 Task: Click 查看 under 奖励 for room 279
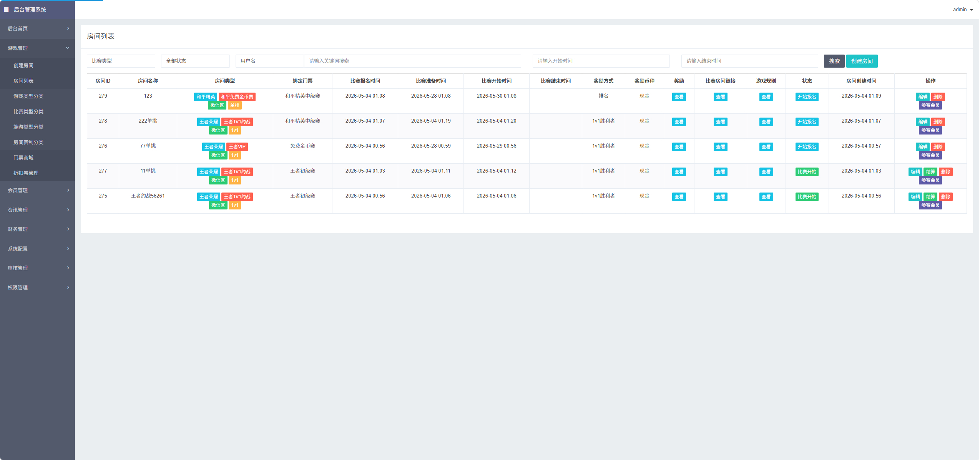click(679, 97)
